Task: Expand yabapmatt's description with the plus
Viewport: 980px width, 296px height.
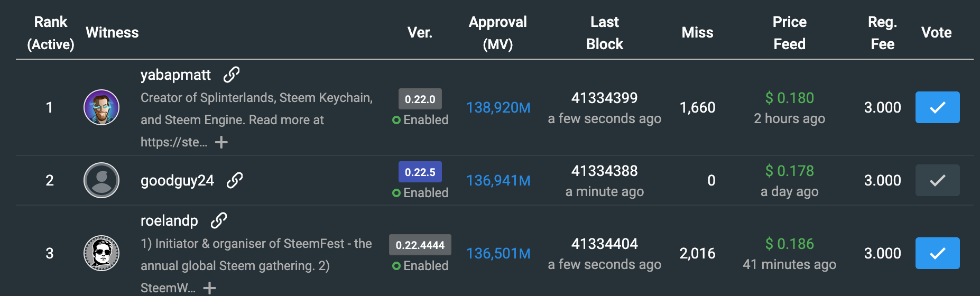Action: (x=221, y=142)
